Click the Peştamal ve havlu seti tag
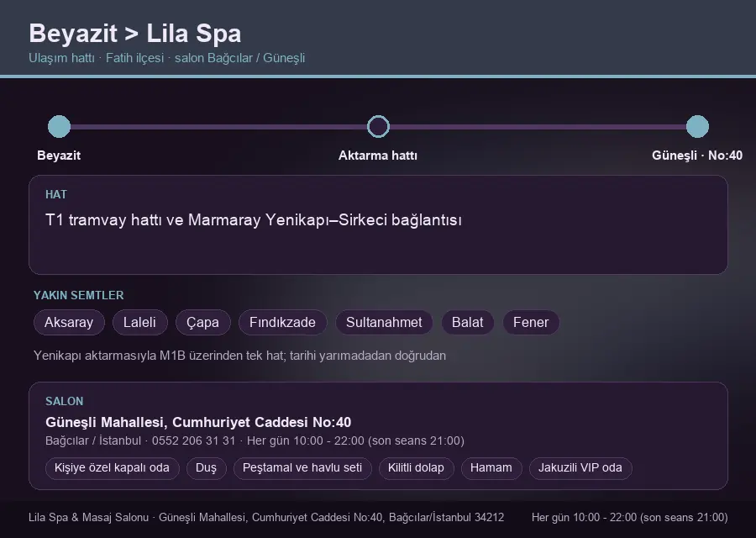The height and width of the screenshot is (538, 756). (x=302, y=468)
